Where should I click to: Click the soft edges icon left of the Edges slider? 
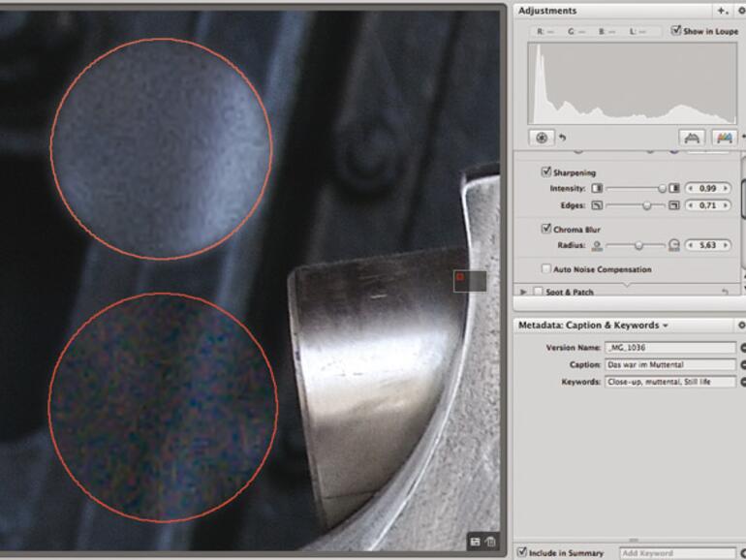pos(597,205)
